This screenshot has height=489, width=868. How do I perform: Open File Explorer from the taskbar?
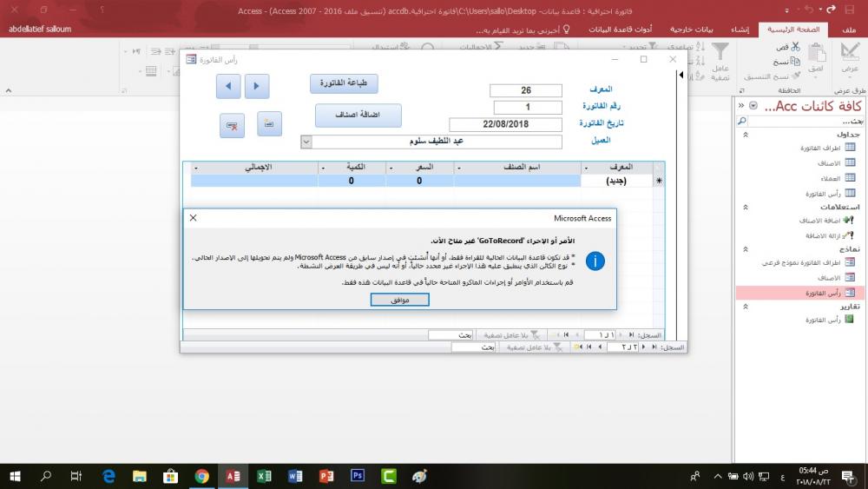pyautogui.click(x=140, y=476)
